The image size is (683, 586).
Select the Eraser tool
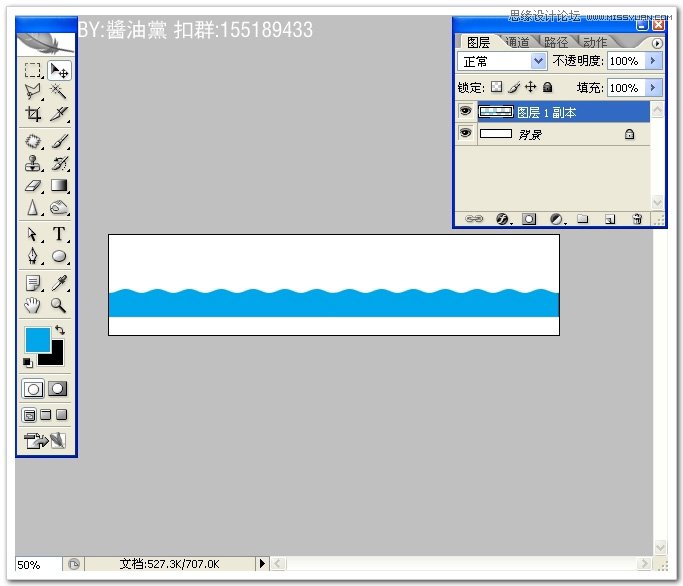pyautogui.click(x=33, y=186)
